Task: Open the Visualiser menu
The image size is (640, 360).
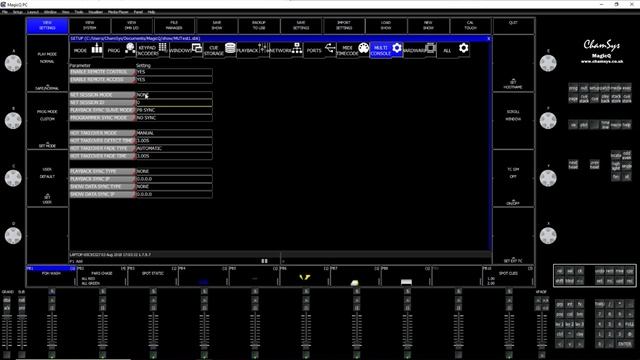Action: click(x=96, y=12)
